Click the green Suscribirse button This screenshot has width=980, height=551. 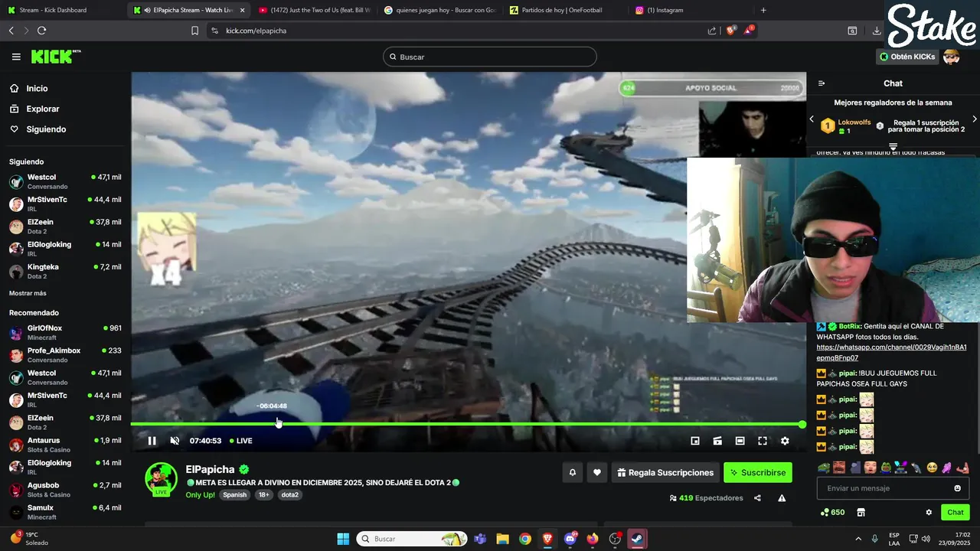(x=758, y=473)
